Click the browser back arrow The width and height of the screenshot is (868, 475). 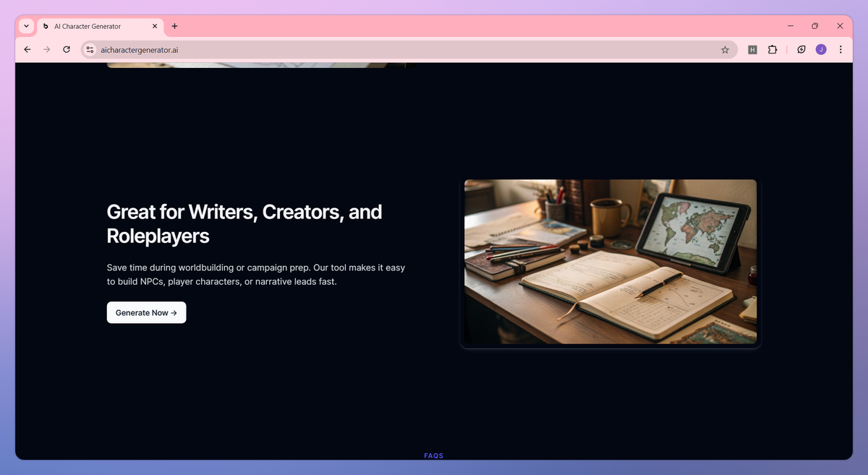coord(27,50)
